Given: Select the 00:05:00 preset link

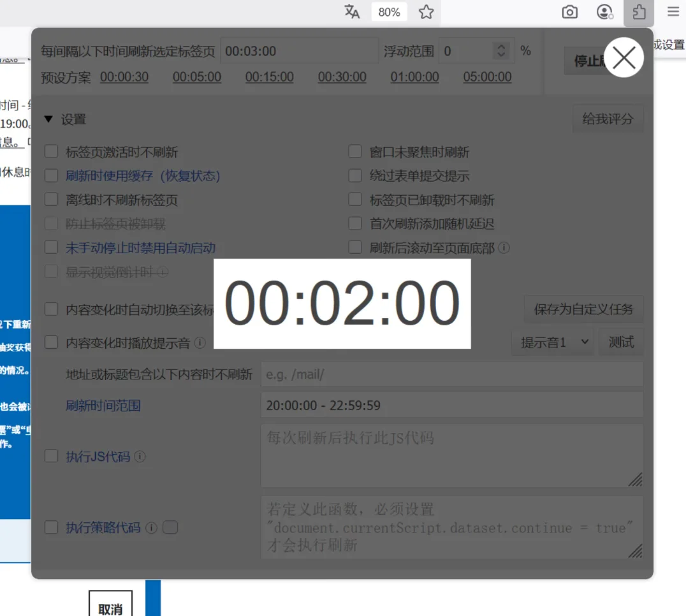Looking at the screenshot, I should coord(196,77).
